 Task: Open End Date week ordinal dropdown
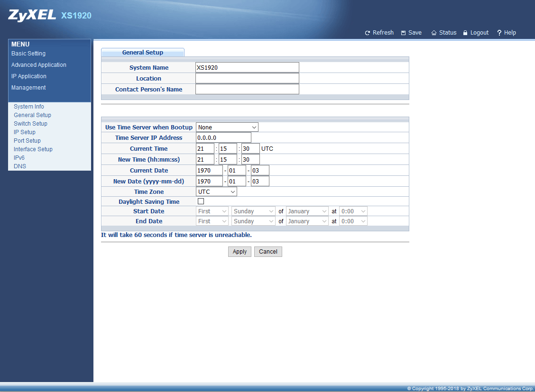point(212,221)
